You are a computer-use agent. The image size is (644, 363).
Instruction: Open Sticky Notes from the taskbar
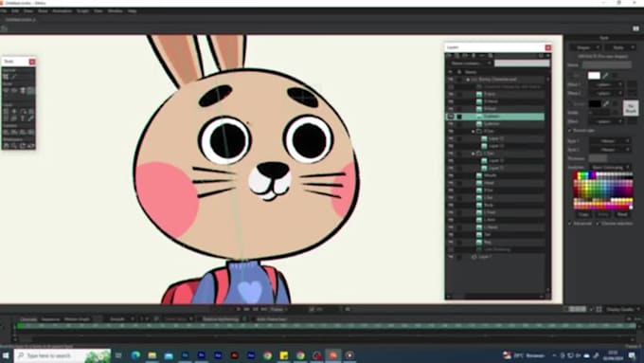284,355
